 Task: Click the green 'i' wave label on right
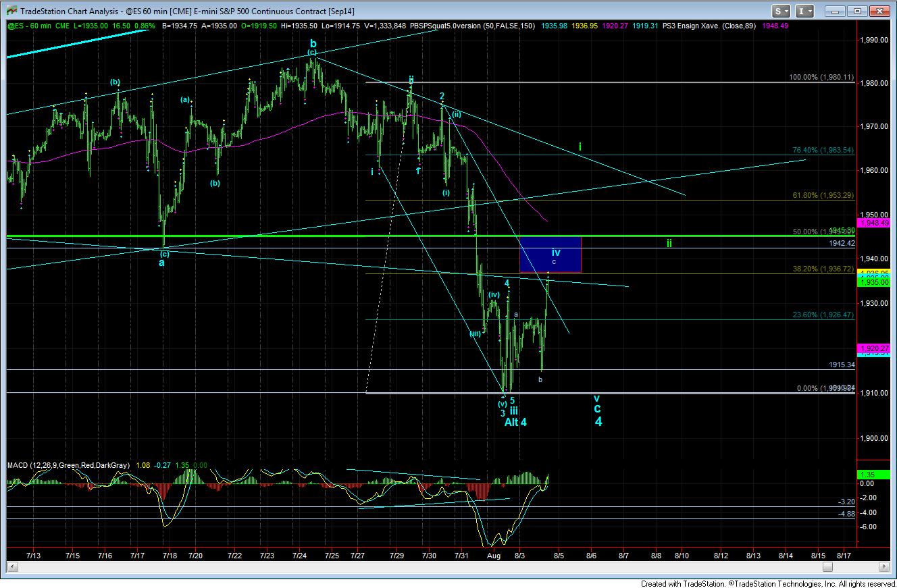(580, 146)
